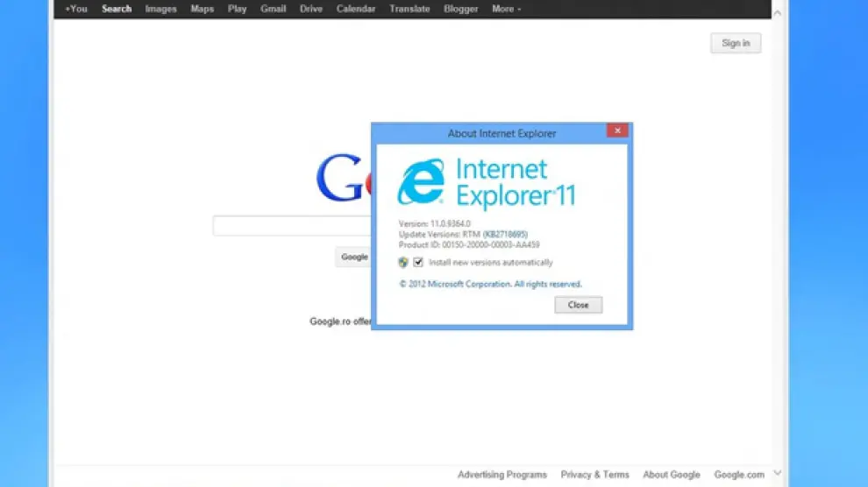Open Maps in the Google top bar

[203, 9]
